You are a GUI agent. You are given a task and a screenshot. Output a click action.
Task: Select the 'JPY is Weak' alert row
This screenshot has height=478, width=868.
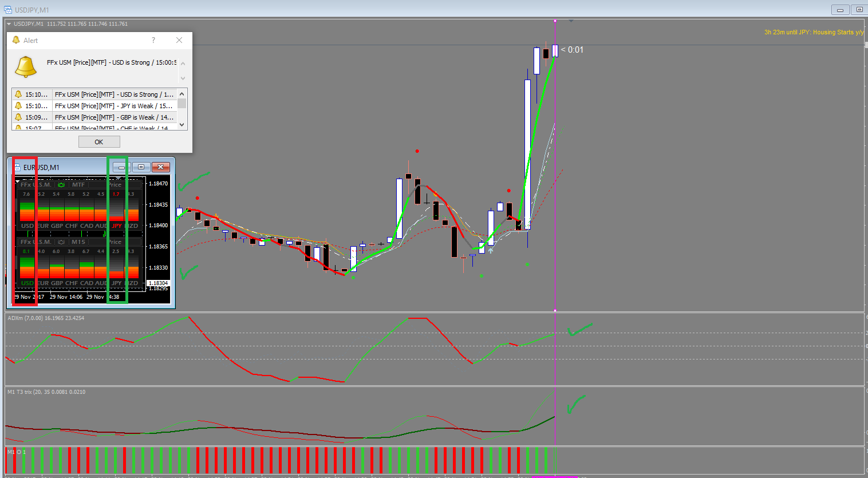[x=94, y=106]
